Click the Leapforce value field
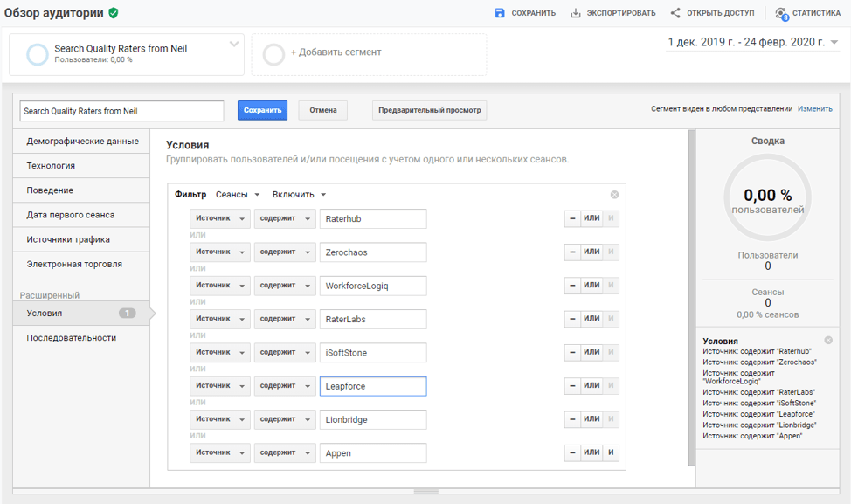 tap(373, 386)
